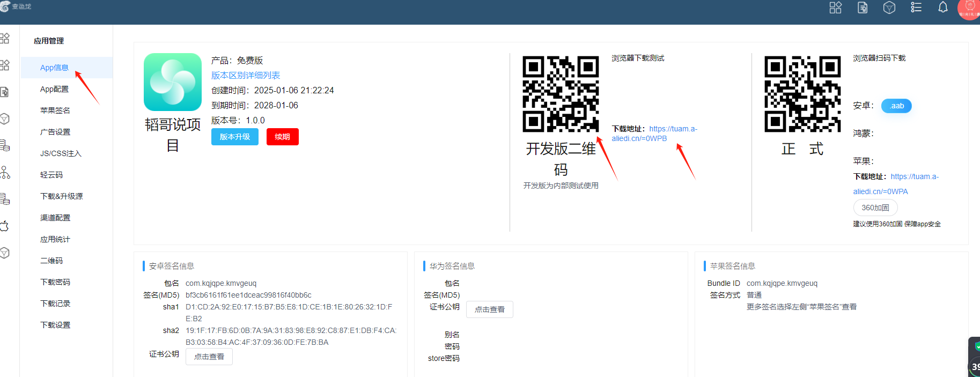Click the list icon in the top bar

pyautogui.click(x=916, y=8)
